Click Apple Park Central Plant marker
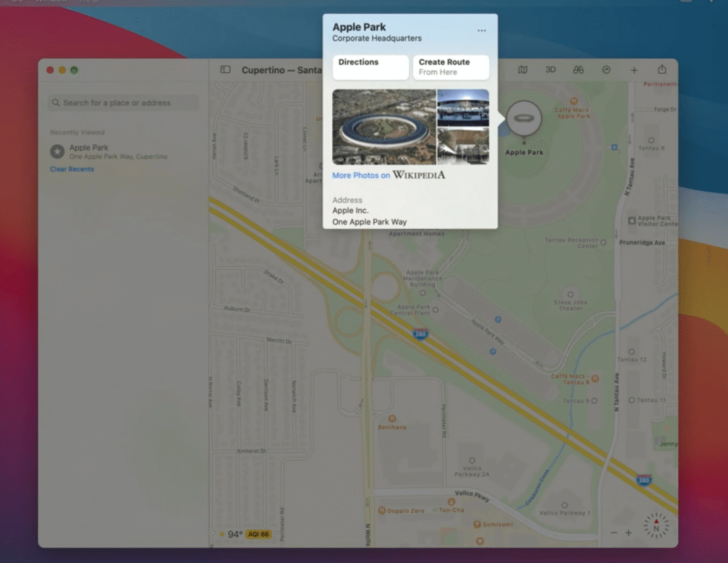Image resolution: width=728 pixels, height=563 pixels. coord(435,309)
